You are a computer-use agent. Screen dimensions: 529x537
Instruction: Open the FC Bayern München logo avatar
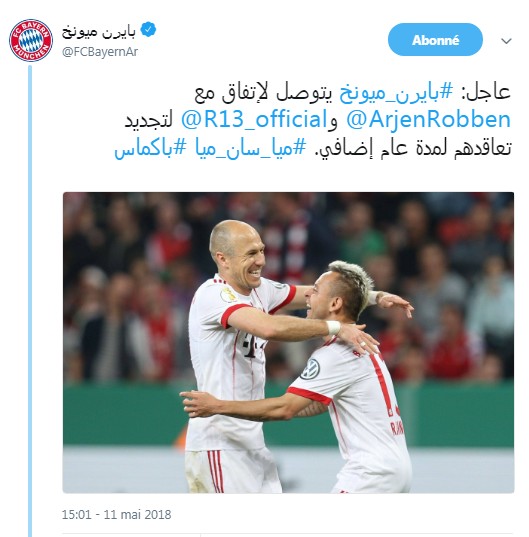tap(31, 40)
